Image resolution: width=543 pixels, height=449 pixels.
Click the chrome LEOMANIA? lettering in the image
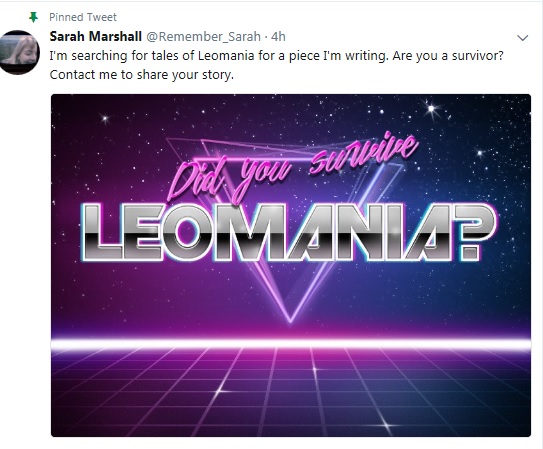[x=288, y=232]
